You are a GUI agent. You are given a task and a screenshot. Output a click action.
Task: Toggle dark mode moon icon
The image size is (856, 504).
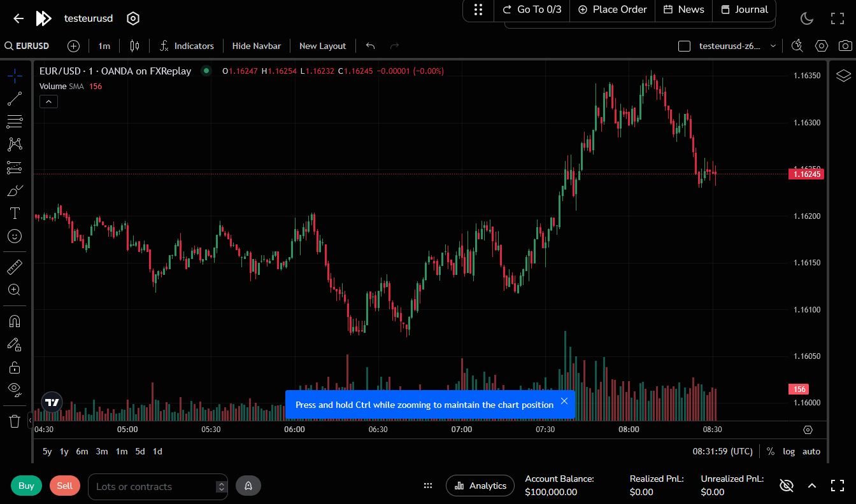(x=807, y=18)
